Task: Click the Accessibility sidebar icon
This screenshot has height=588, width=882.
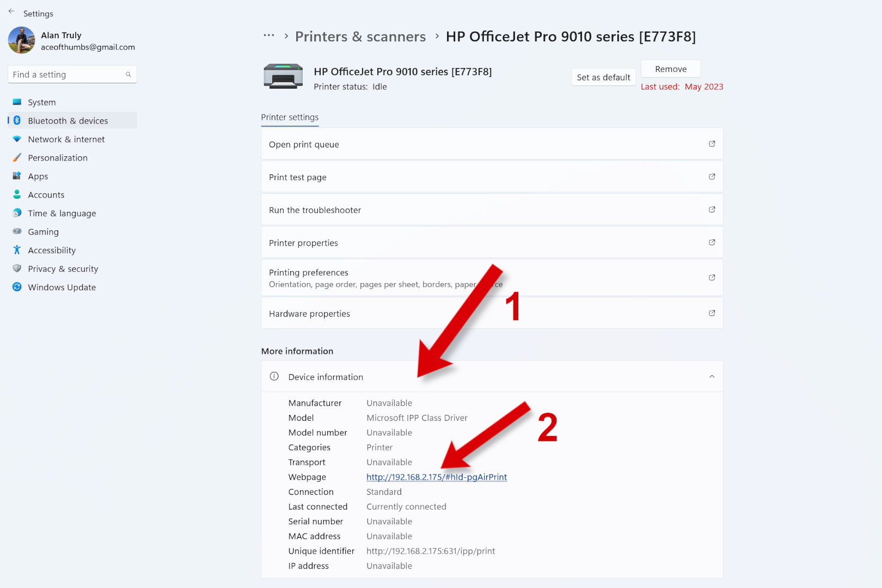Action: (x=17, y=250)
